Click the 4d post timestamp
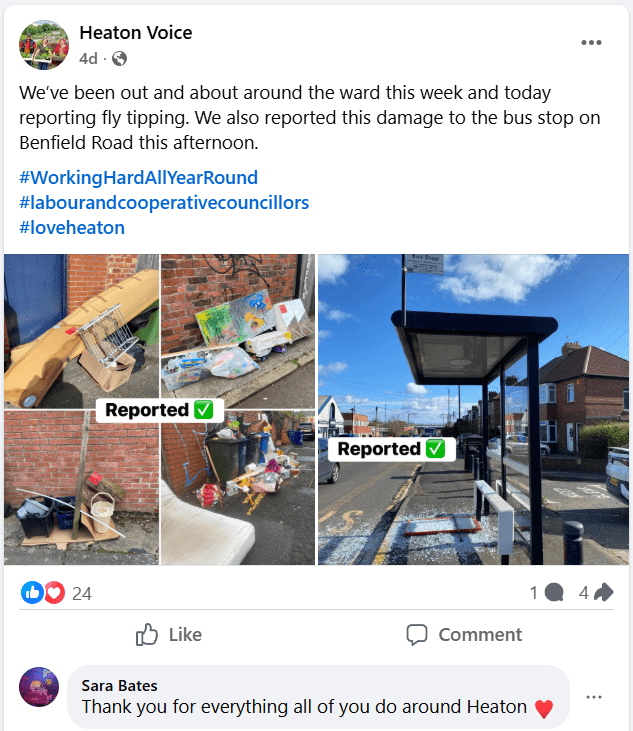This screenshot has height=731, width=633. [x=88, y=59]
